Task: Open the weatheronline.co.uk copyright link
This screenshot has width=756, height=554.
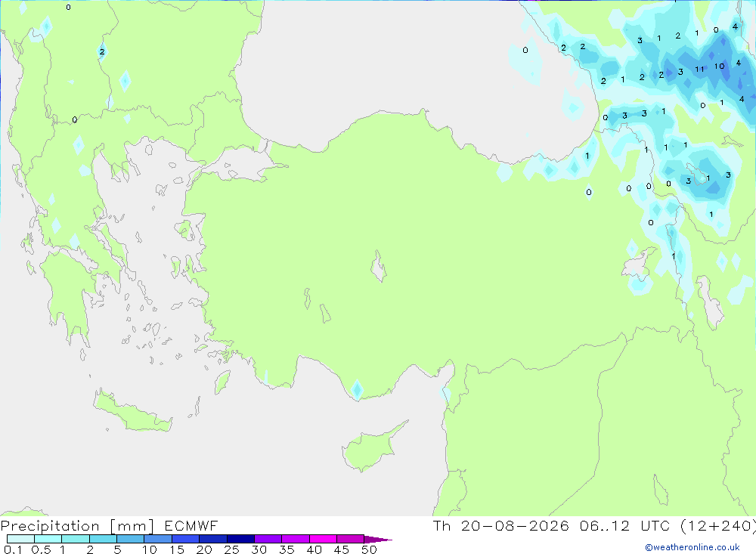Action: 692,547
